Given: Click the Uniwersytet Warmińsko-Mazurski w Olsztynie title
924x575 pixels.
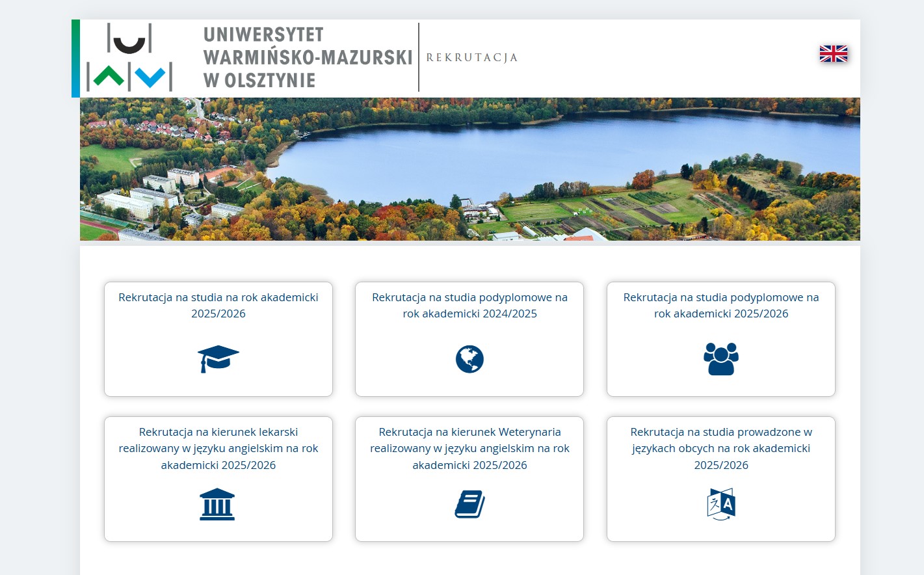Looking at the screenshot, I should click(x=308, y=57).
